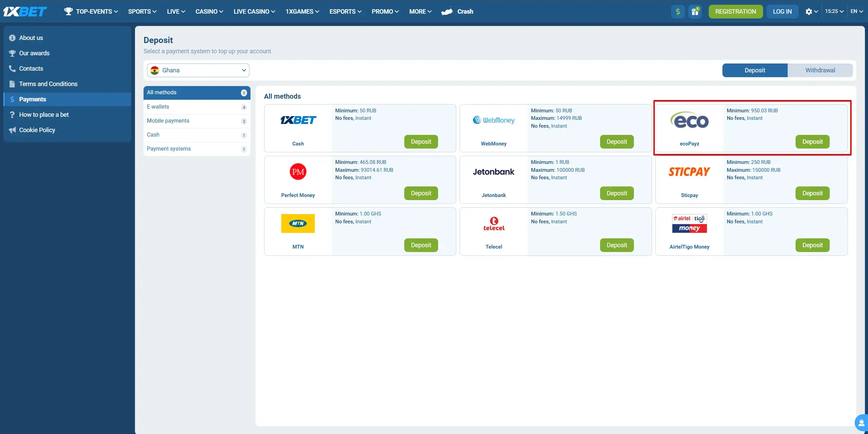868x434 pixels.
Task: Click the REGISTRATION button
Action: (x=735, y=11)
